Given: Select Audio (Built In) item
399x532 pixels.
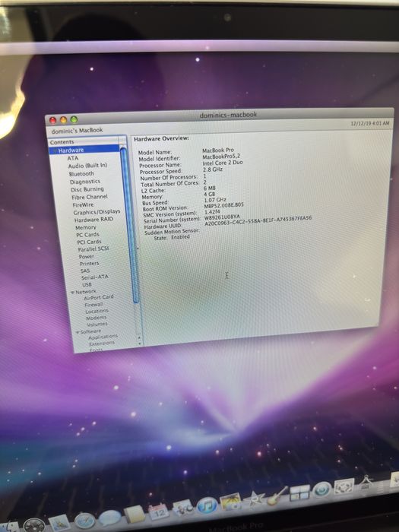Looking at the screenshot, I should pyautogui.click(x=87, y=166).
